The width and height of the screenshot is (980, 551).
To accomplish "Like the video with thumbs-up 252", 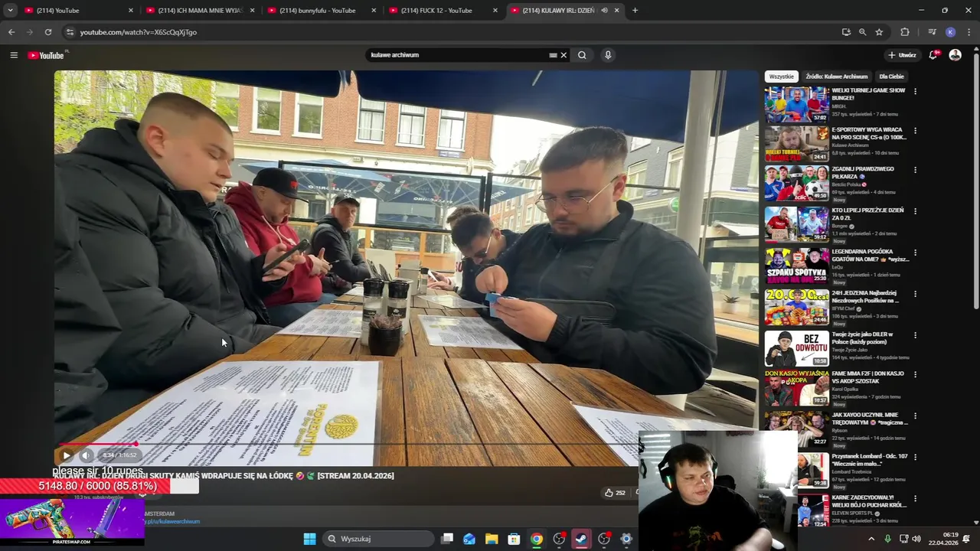I will point(615,493).
